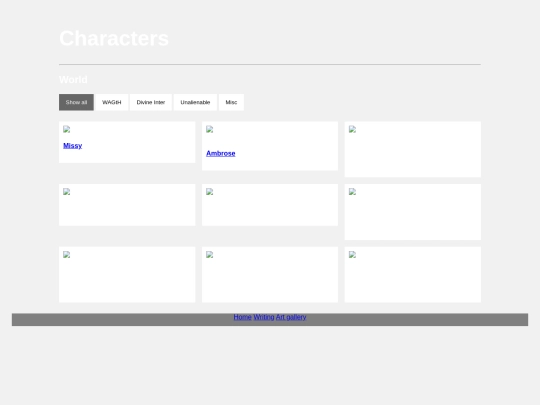This screenshot has width=540, height=405.
Task: Go to Home in the footer
Action: pyautogui.click(x=242, y=317)
